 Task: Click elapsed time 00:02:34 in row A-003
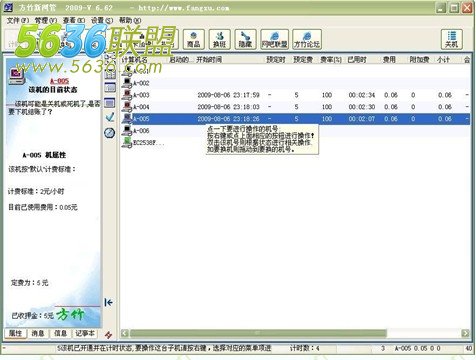[362, 95]
